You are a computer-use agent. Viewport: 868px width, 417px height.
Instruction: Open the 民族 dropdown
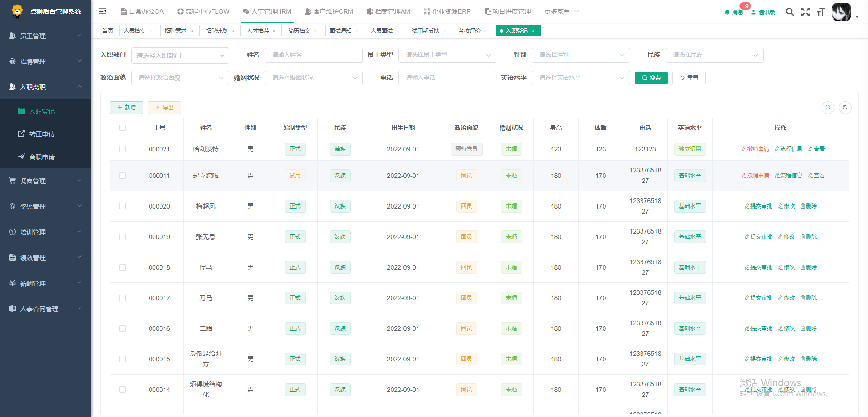pyautogui.click(x=714, y=55)
